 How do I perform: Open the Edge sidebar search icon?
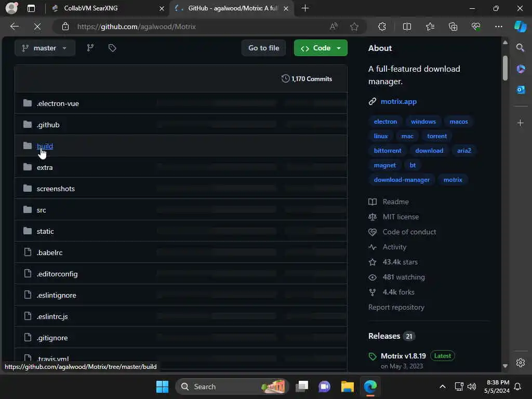coord(521,48)
